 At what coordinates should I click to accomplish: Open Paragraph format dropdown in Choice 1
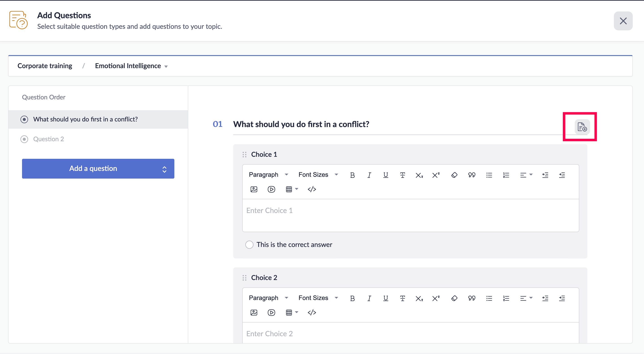tap(268, 175)
